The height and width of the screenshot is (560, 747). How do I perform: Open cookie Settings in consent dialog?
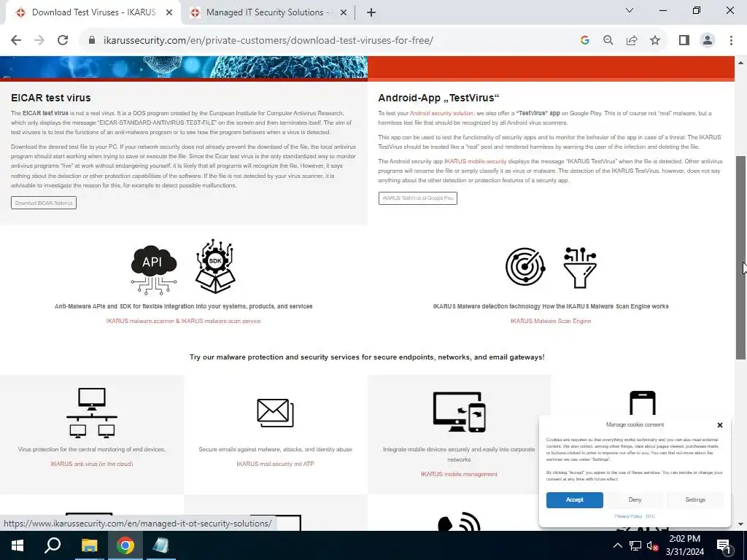click(x=695, y=500)
